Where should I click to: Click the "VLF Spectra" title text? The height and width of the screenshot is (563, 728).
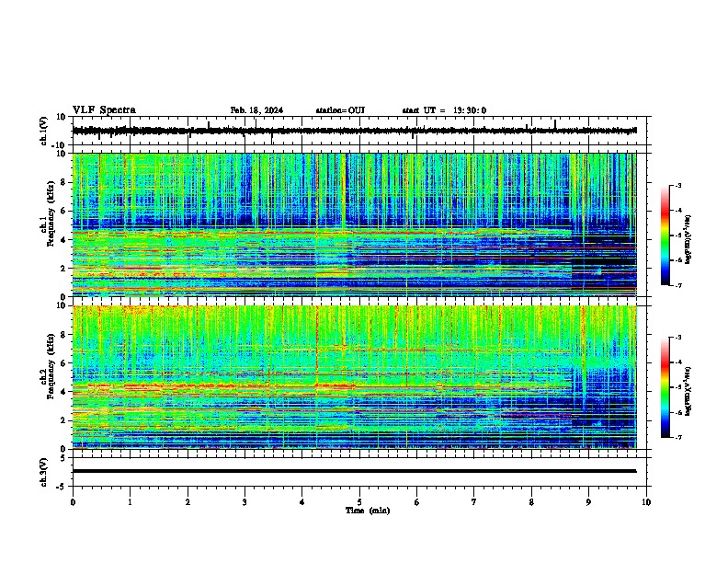coord(104,110)
